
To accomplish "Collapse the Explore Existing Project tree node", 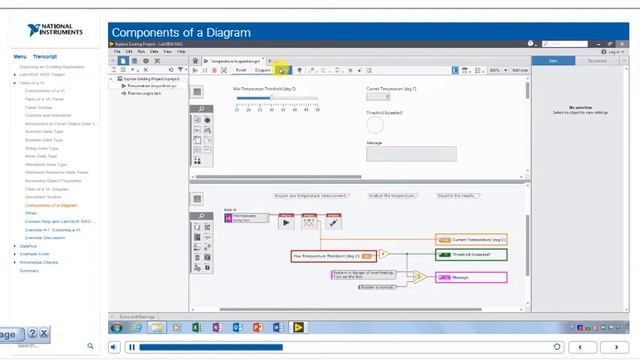I will click(x=111, y=78).
